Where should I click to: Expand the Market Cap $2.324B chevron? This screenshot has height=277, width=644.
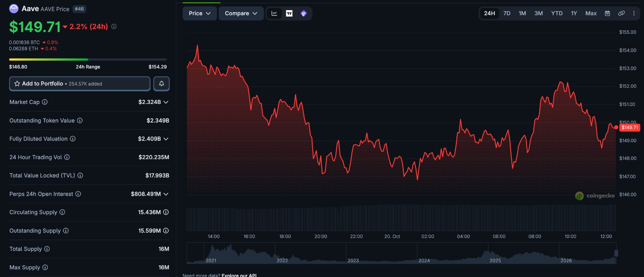click(x=166, y=102)
